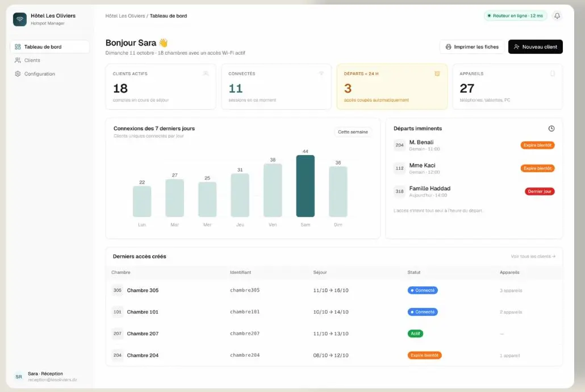Click the icon on Clients actifs card
The image size is (585, 392).
[206, 73]
